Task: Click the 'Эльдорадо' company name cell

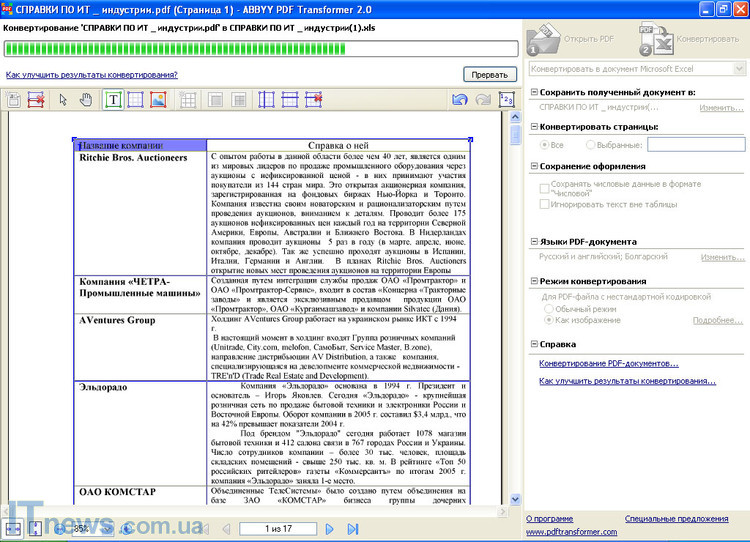Action: coord(140,433)
